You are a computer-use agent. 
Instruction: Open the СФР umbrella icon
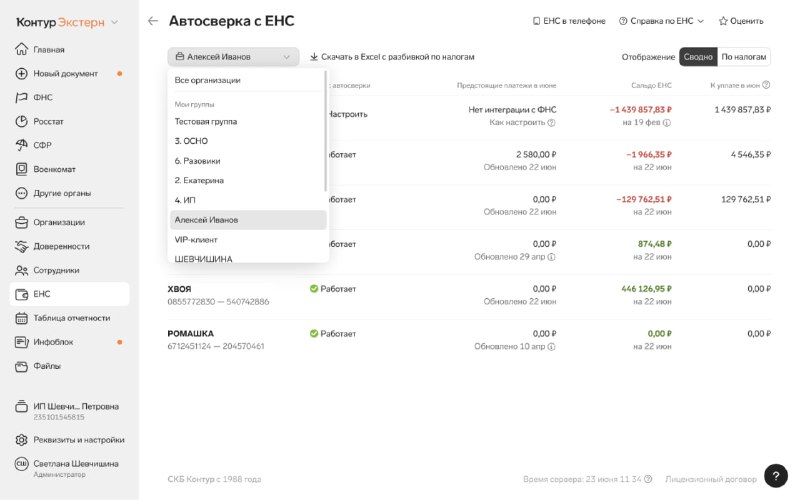coord(21,145)
